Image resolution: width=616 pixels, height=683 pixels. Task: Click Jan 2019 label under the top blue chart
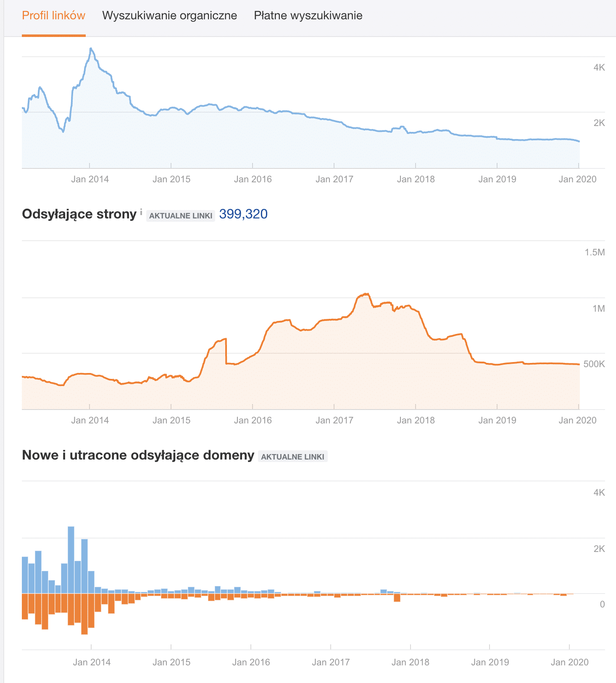pos(497,179)
